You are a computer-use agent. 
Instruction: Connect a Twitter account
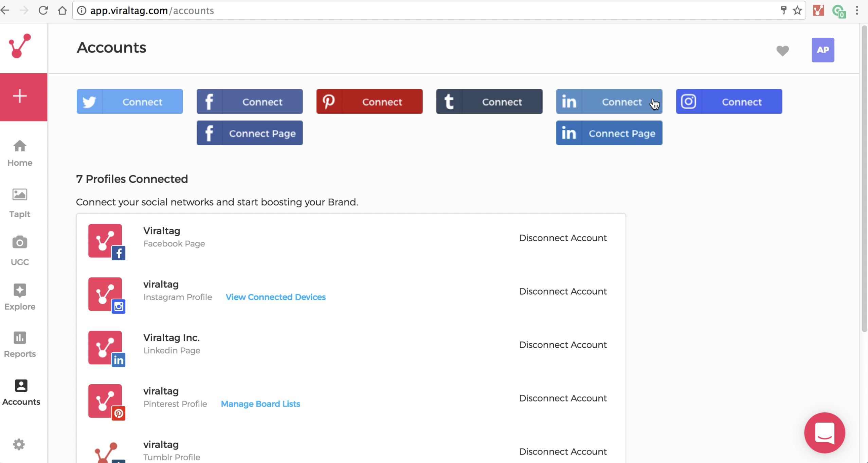(130, 101)
